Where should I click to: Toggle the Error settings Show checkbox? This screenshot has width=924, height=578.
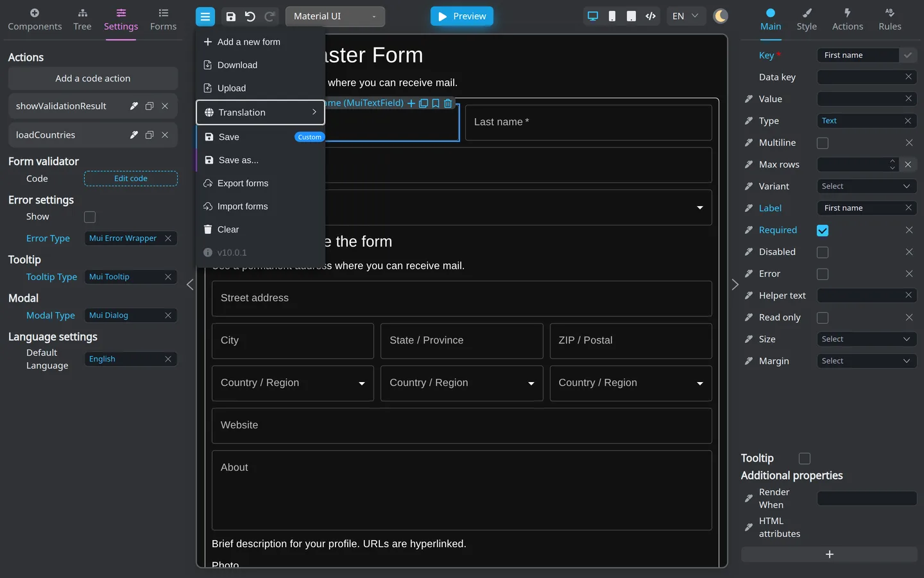click(x=90, y=217)
